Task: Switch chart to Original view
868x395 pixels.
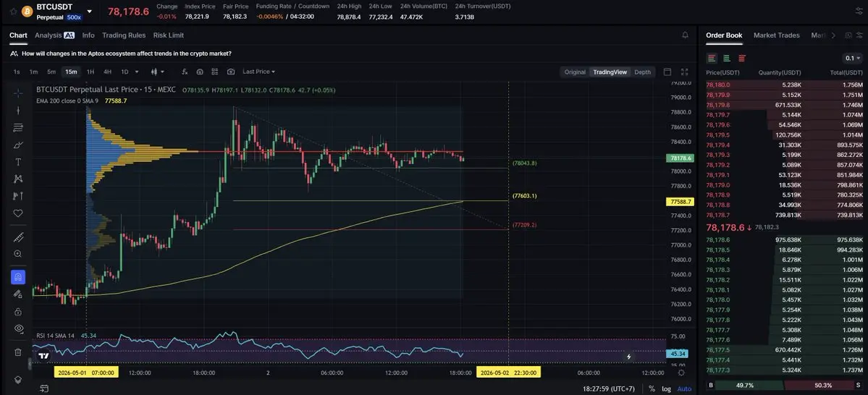Action: click(575, 72)
